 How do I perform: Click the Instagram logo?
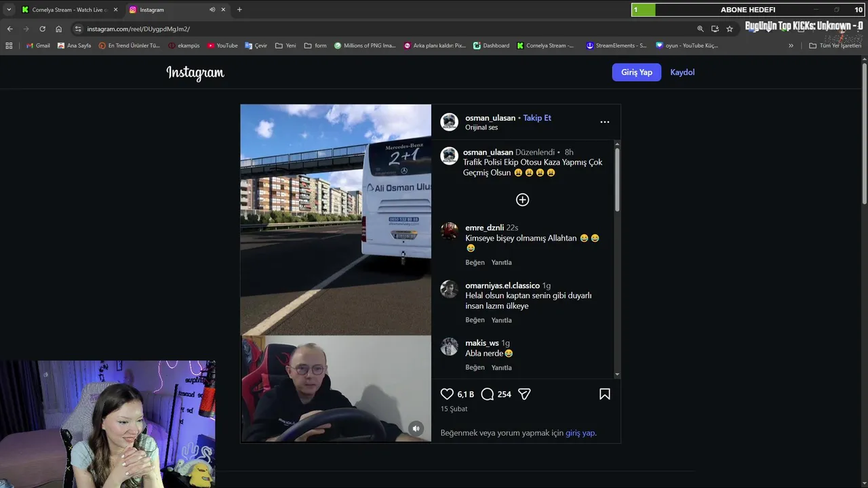pyautogui.click(x=195, y=73)
